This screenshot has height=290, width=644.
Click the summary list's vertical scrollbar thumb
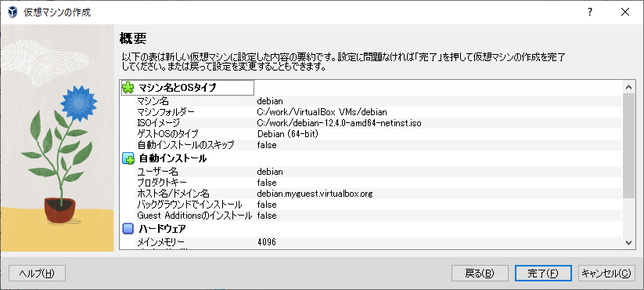click(628, 146)
